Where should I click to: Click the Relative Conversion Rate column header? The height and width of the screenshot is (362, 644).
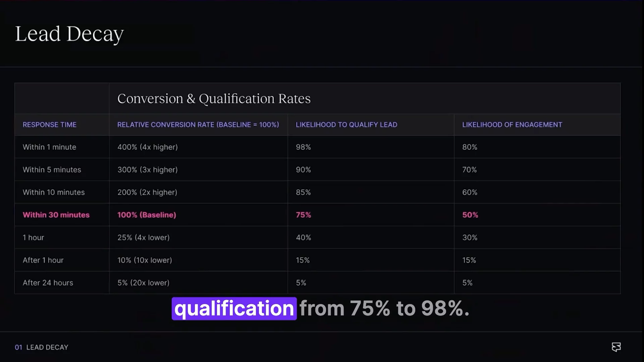[x=198, y=125]
